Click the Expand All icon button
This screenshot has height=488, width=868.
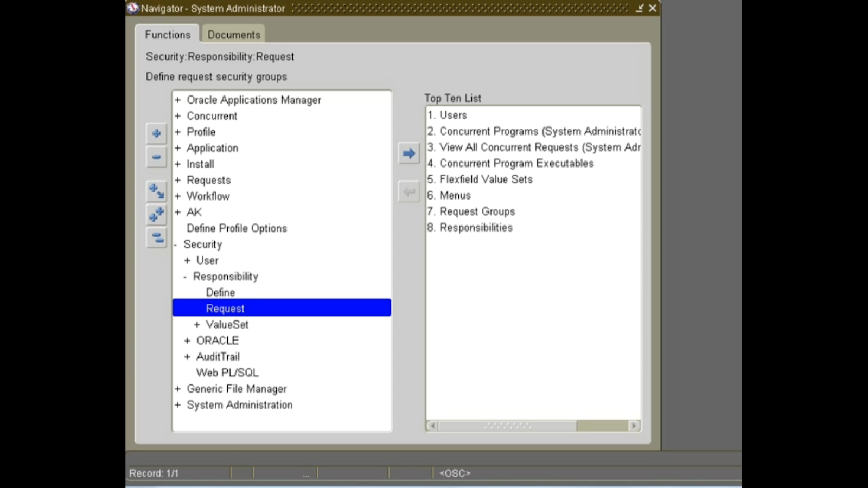coord(156,214)
